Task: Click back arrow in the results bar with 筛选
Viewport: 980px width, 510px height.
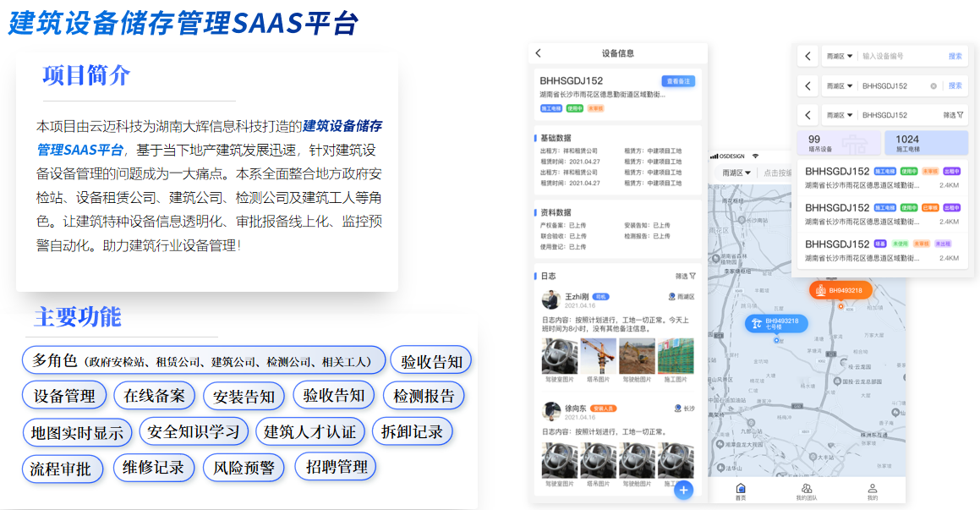Action: click(x=808, y=115)
